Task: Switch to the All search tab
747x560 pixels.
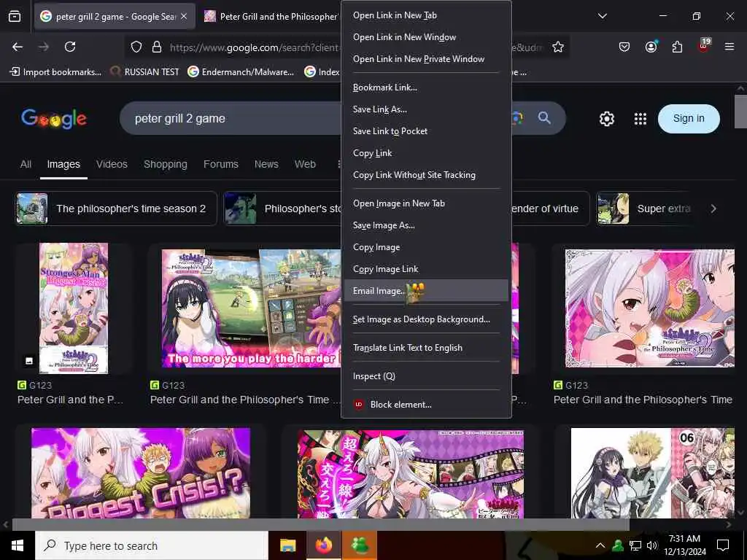Action: click(26, 164)
